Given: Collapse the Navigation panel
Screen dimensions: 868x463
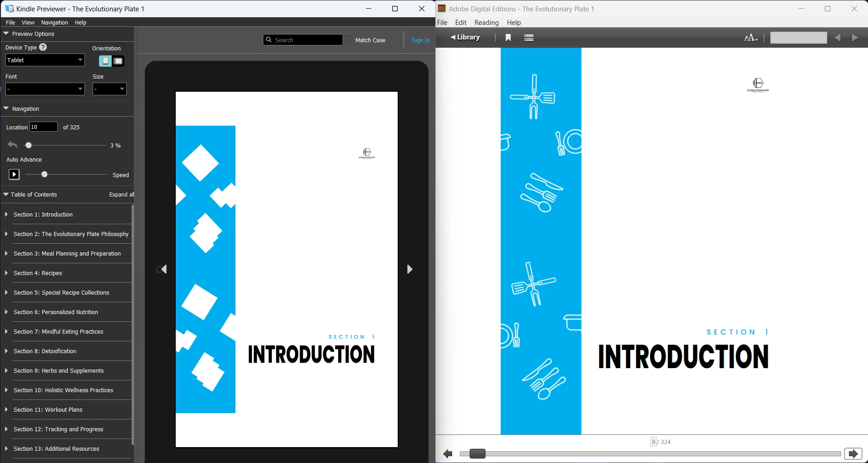Looking at the screenshot, I should pos(6,108).
